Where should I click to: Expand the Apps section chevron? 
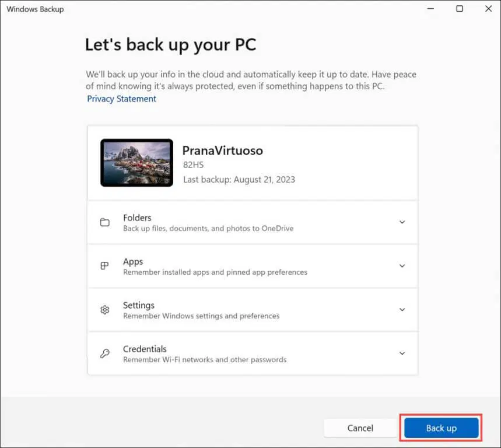tap(402, 266)
